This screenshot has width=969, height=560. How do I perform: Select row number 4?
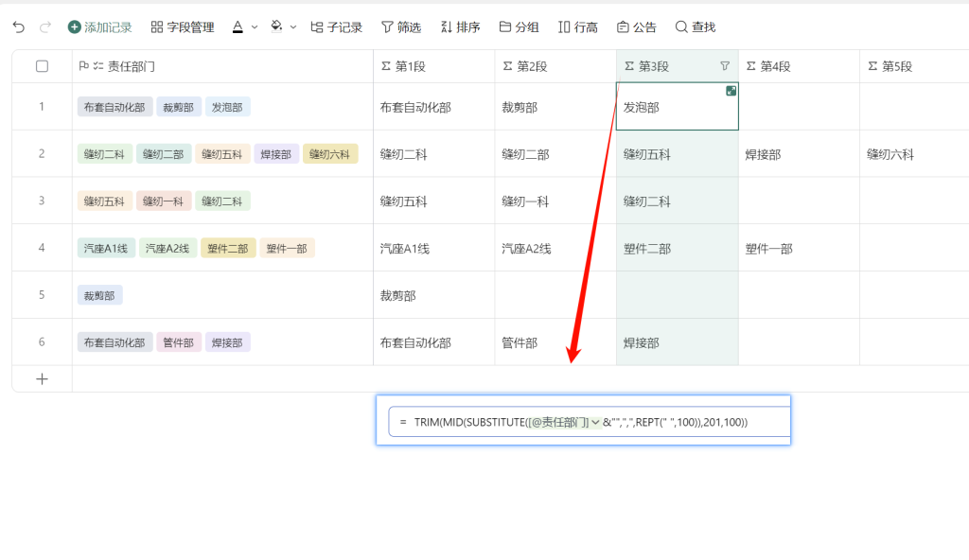click(x=42, y=248)
